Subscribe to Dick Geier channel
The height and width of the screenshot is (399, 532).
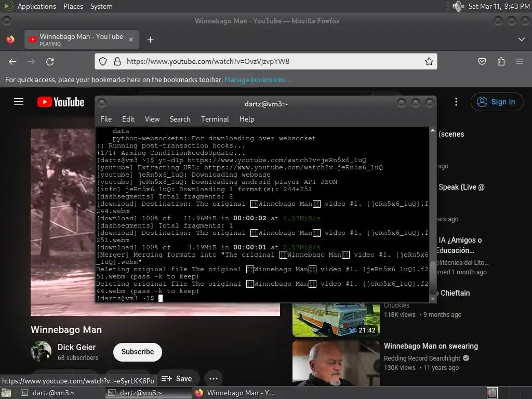pos(137,352)
